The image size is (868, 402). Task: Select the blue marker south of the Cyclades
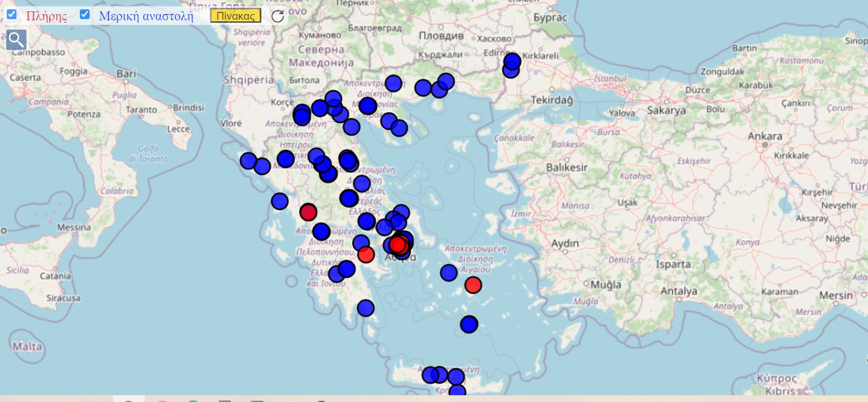(x=469, y=324)
